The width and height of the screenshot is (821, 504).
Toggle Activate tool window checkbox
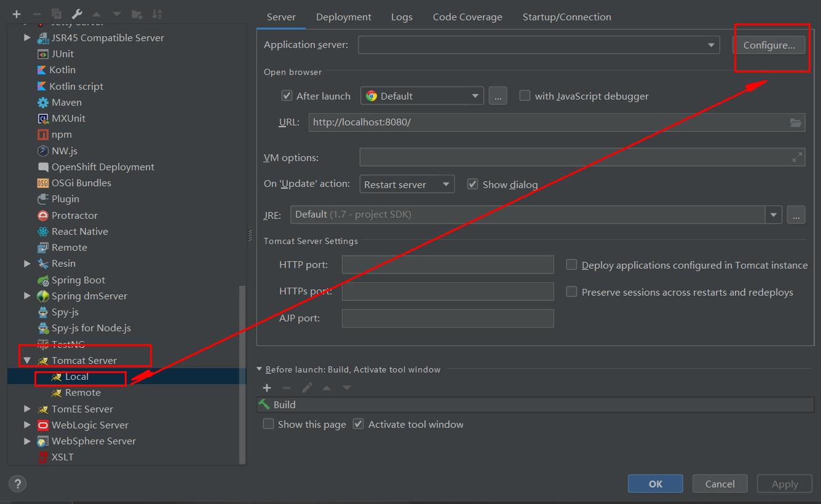pyautogui.click(x=359, y=424)
